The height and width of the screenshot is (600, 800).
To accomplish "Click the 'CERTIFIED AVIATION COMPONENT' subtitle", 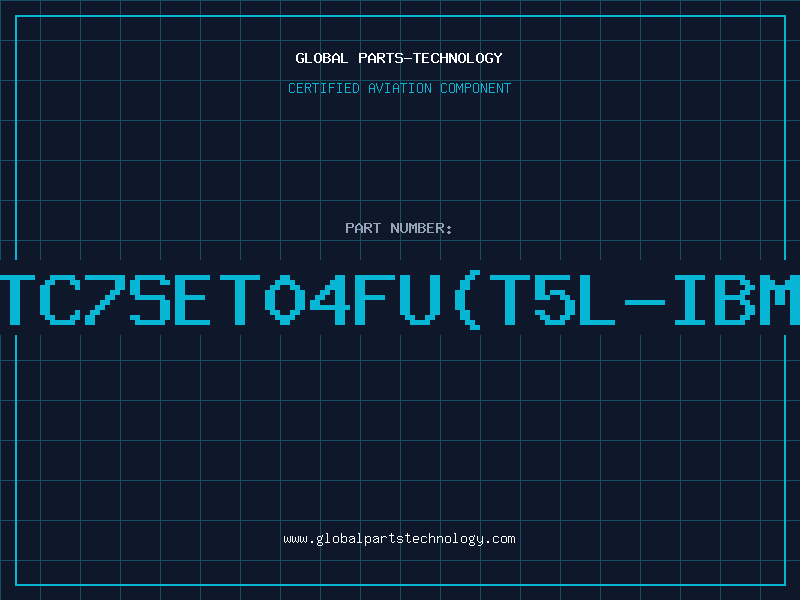I will tap(399, 88).
